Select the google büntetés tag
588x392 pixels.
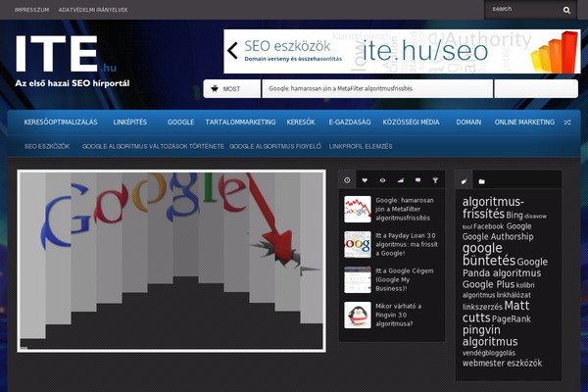click(x=489, y=254)
